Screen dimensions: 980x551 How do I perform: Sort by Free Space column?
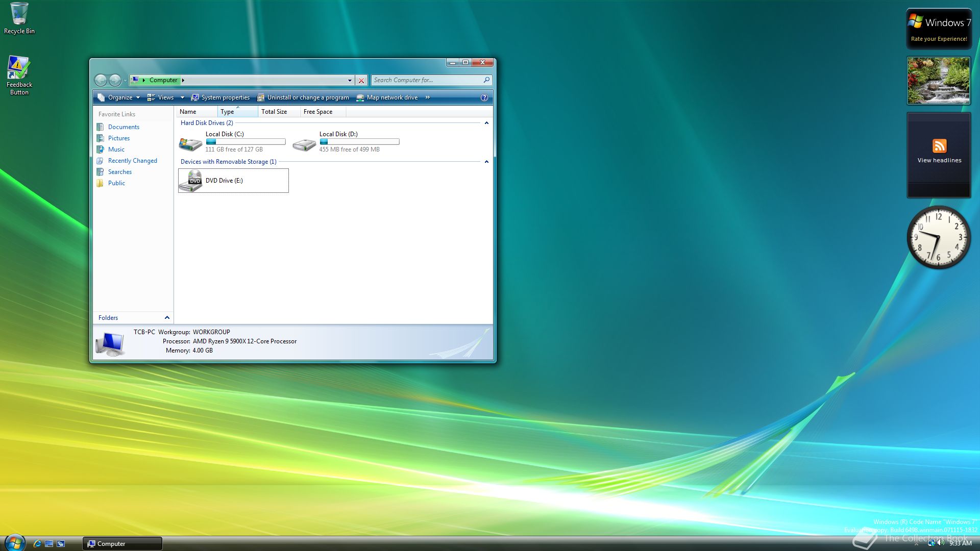tap(323, 112)
